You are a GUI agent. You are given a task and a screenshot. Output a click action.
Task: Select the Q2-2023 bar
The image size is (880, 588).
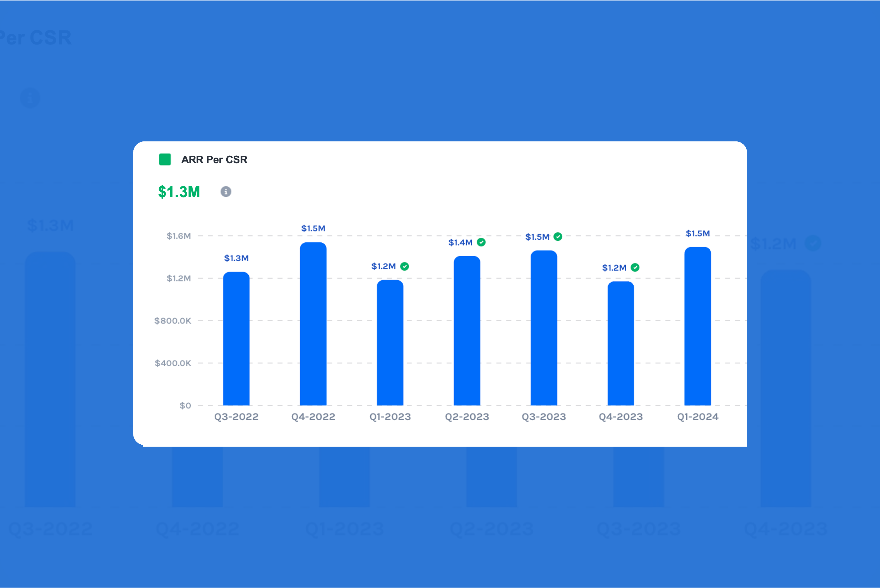(x=467, y=331)
